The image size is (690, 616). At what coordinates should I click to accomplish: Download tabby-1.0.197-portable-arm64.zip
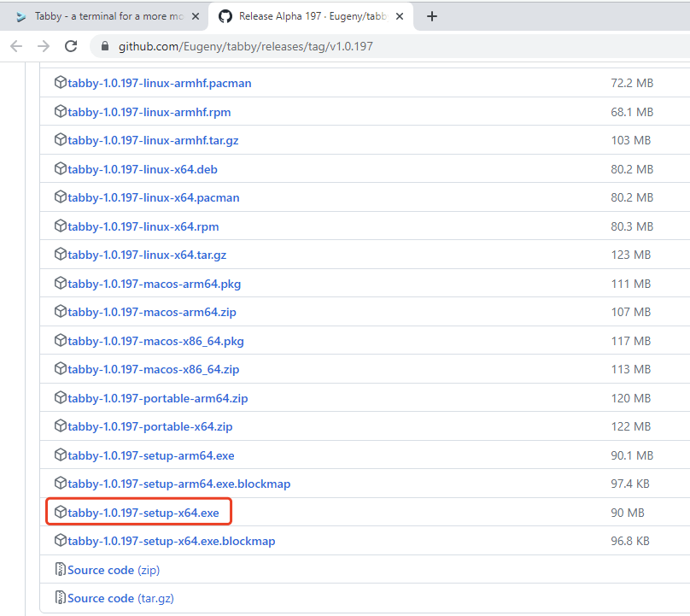tap(157, 398)
